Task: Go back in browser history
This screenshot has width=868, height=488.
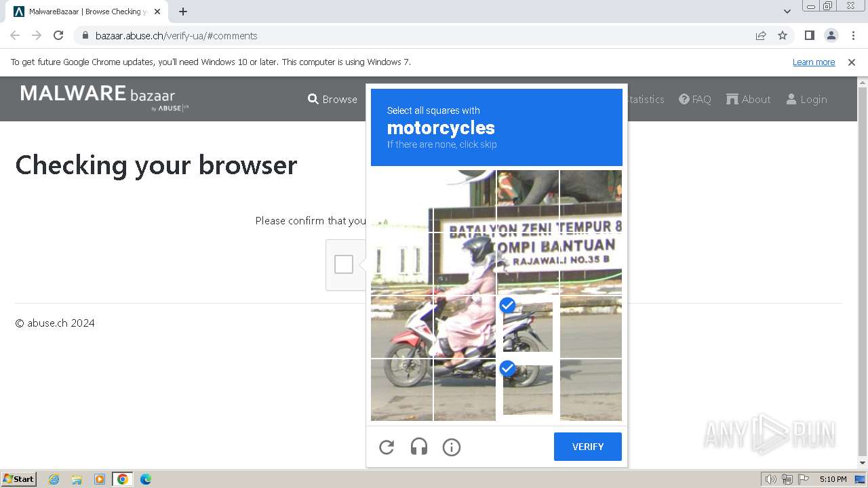Action: (15, 35)
